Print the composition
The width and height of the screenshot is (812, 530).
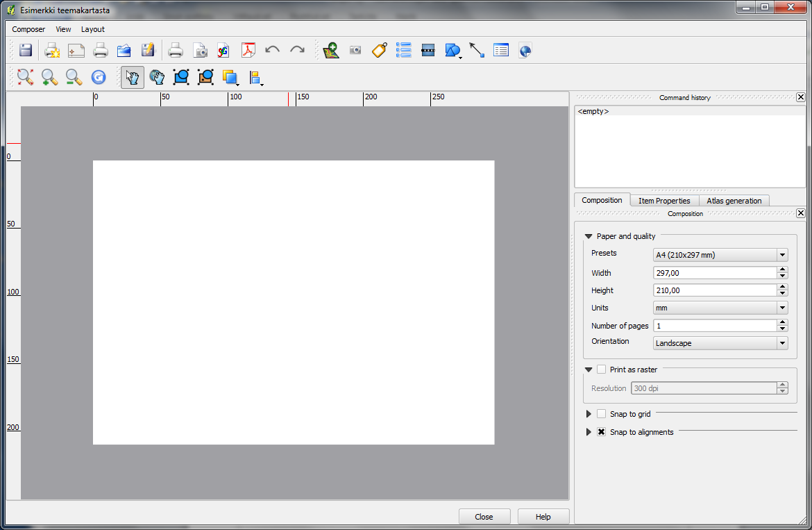(176, 50)
